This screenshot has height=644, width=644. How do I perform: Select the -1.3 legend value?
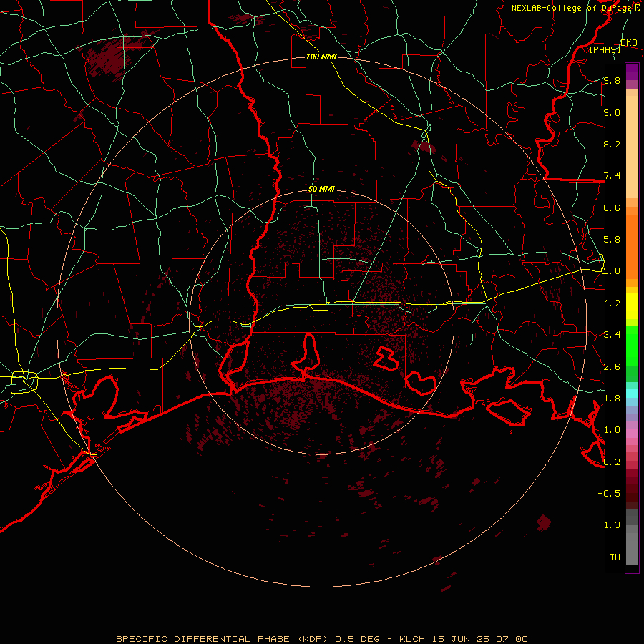point(609,525)
